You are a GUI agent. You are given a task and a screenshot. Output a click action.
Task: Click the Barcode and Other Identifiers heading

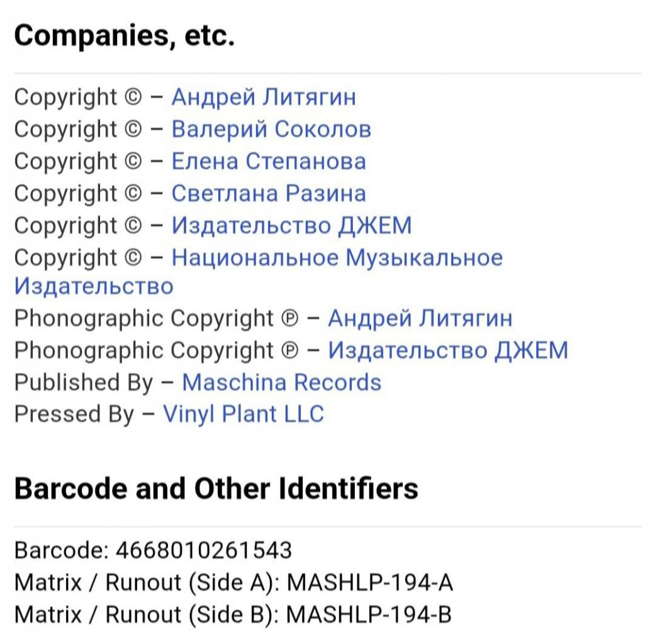point(216,489)
